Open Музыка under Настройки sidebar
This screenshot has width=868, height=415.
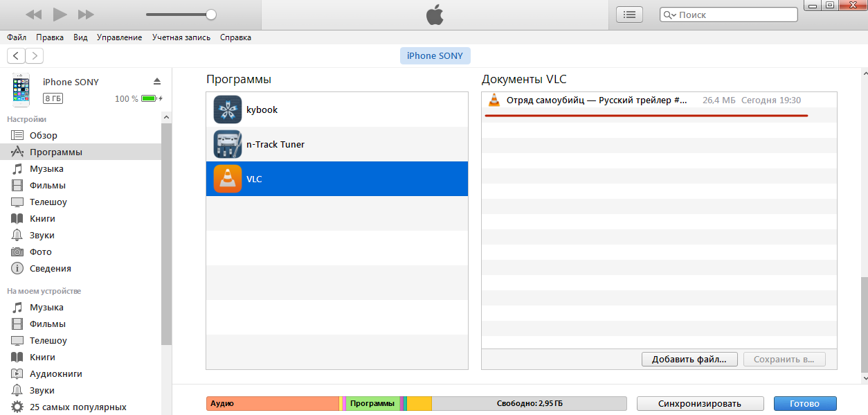point(46,169)
